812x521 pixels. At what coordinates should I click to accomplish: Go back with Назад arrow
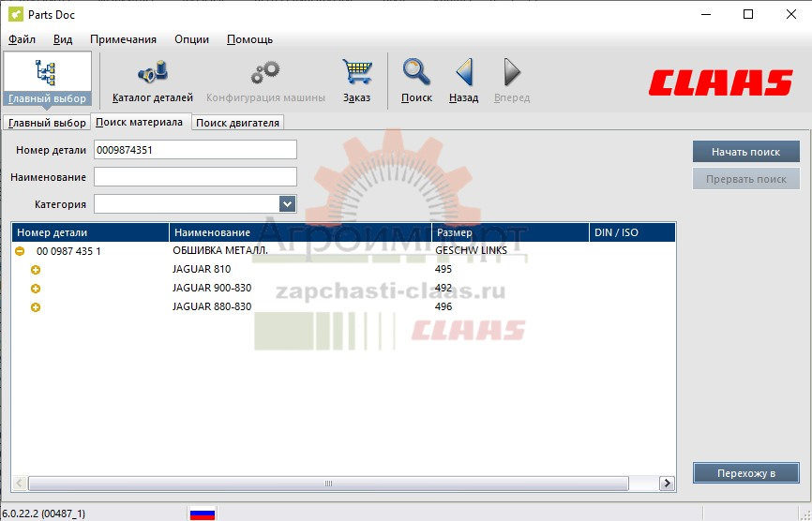pos(463,81)
